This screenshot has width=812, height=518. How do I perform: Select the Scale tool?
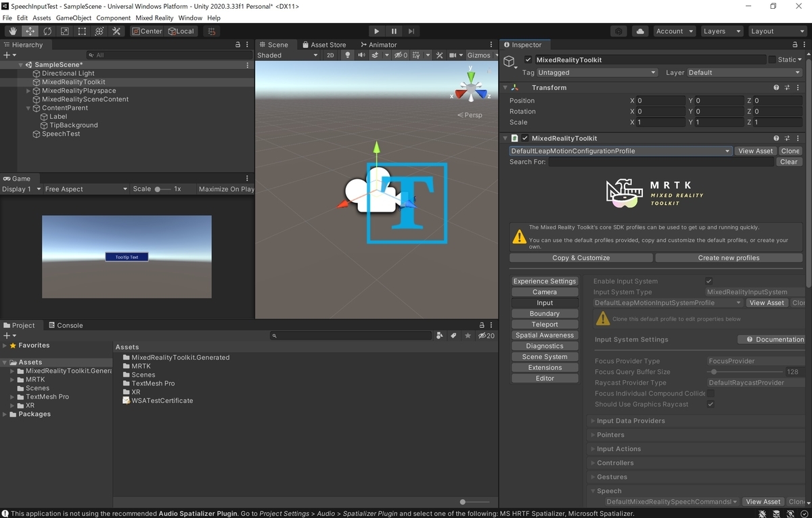64,31
